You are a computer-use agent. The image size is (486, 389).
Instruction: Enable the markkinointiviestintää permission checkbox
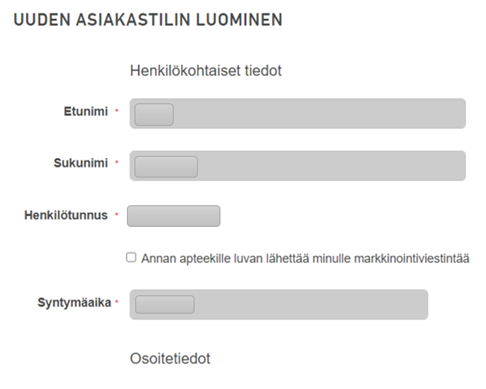pyautogui.click(x=131, y=257)
